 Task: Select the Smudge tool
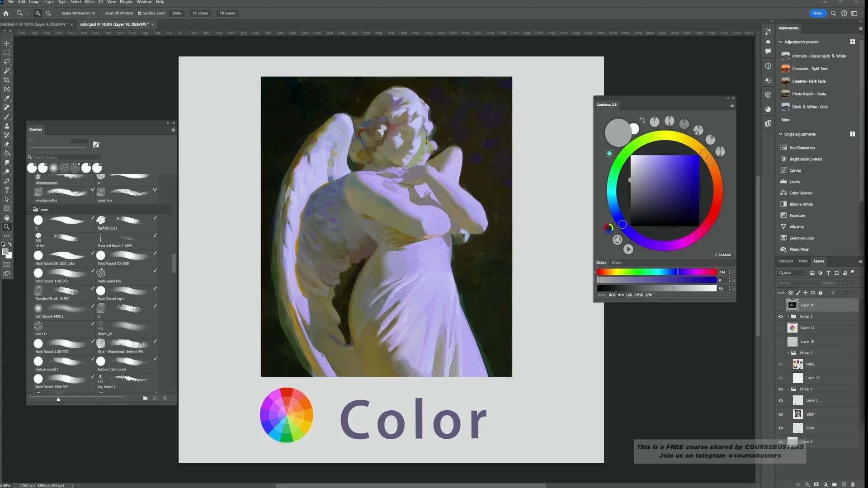[7, 163]
